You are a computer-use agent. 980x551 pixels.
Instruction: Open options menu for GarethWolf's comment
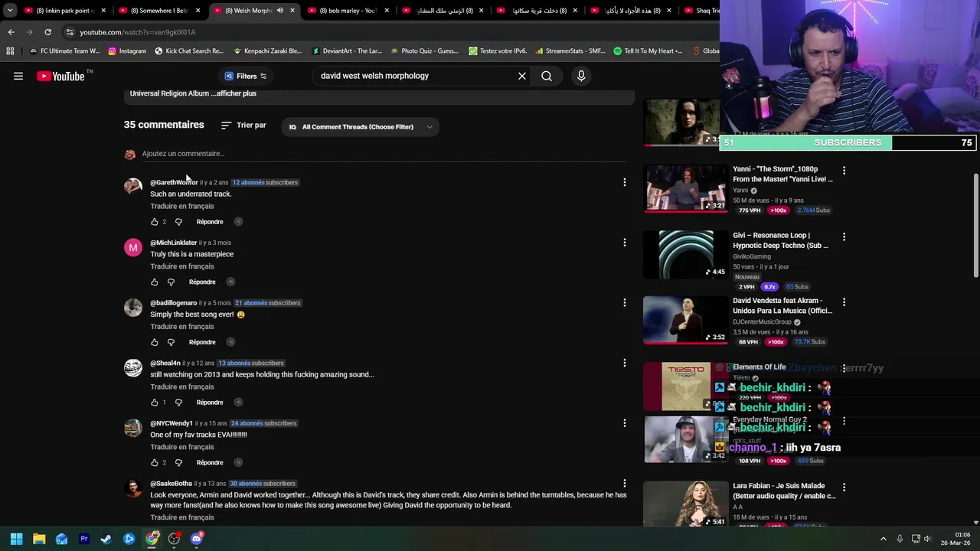tap(624, 182)
